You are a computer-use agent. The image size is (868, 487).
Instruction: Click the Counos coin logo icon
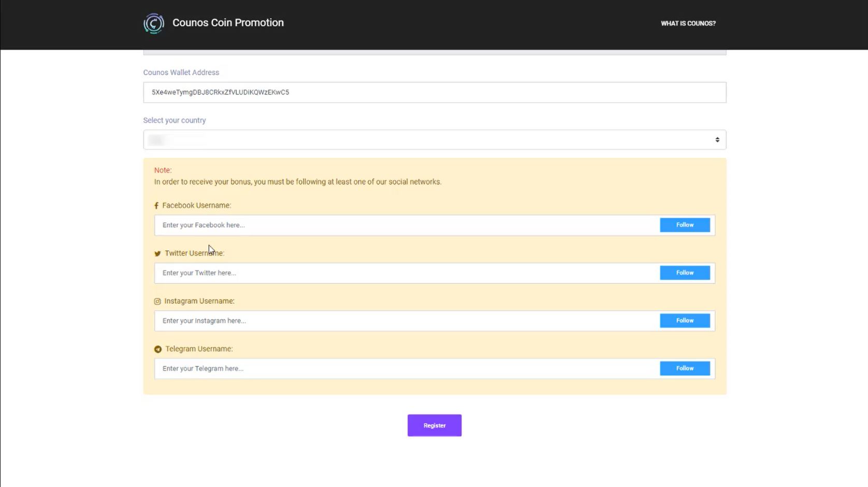pyautogui.click(x=154, y=23)
